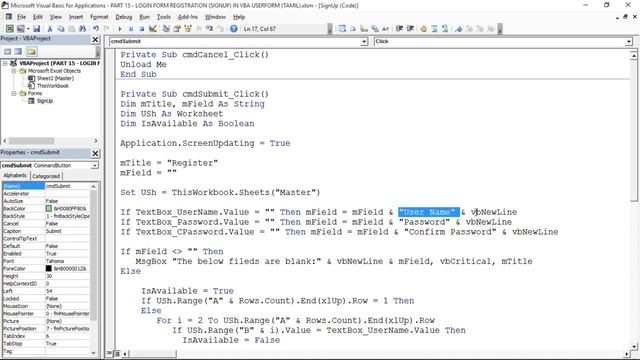Run the macro with the green play icon

[120, 29]
